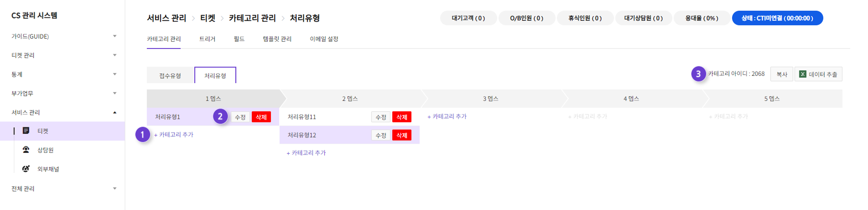Delete 처리유형12 with red 삭제 button

[401, 135]
